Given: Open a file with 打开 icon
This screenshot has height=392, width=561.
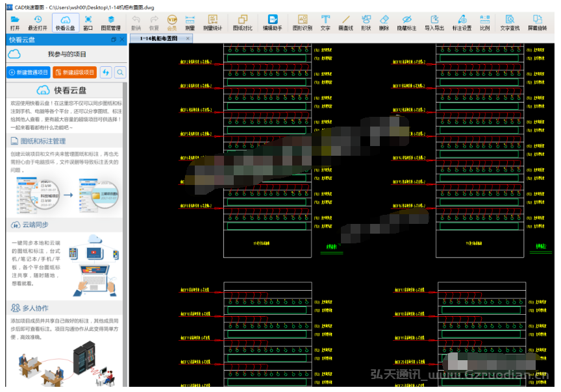Looking at the screenshot, I should coord(15,23).
